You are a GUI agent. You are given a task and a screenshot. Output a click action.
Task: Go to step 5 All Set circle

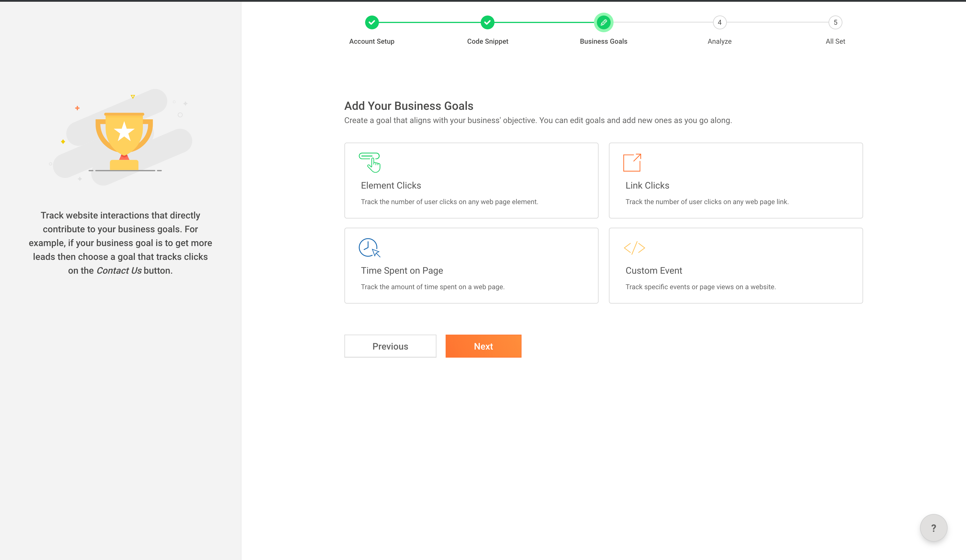pyautogui.click(x=835, y=23)
